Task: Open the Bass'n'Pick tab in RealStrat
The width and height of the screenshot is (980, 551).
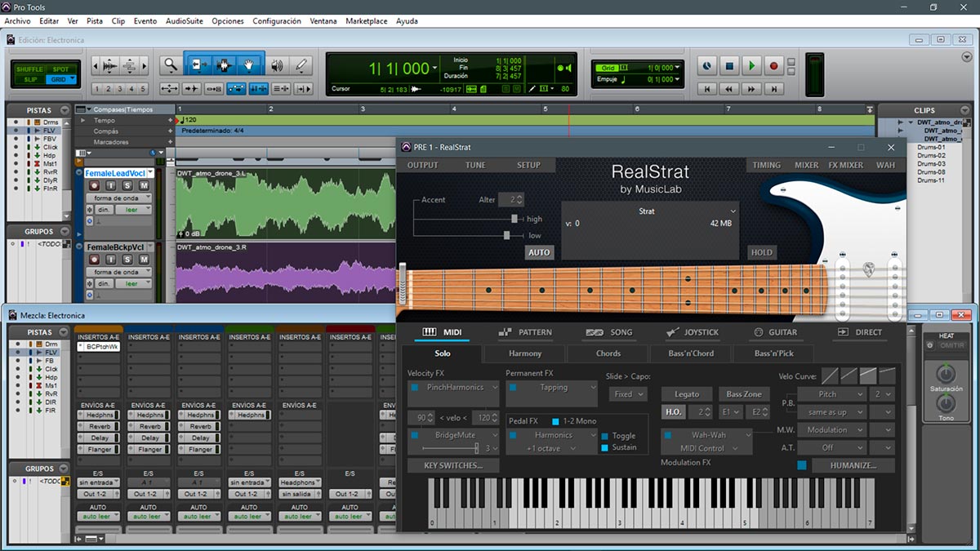Action: 773,353
